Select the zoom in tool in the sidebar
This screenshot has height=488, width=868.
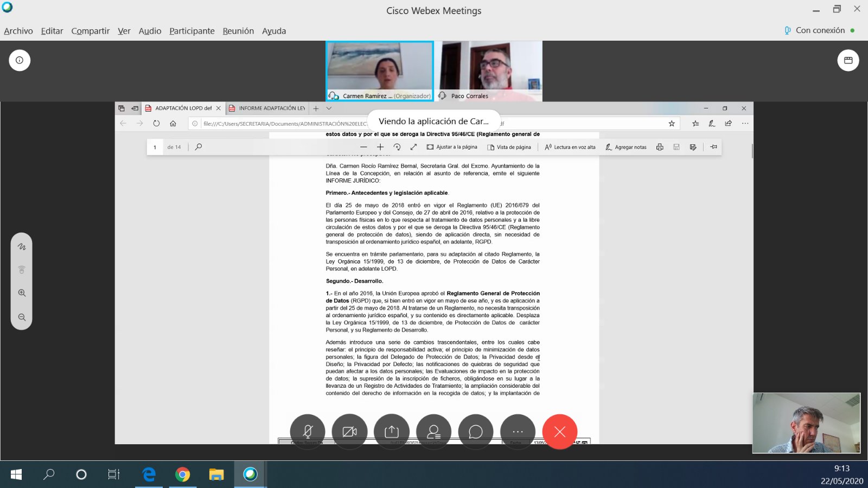[x=22, y=293]
